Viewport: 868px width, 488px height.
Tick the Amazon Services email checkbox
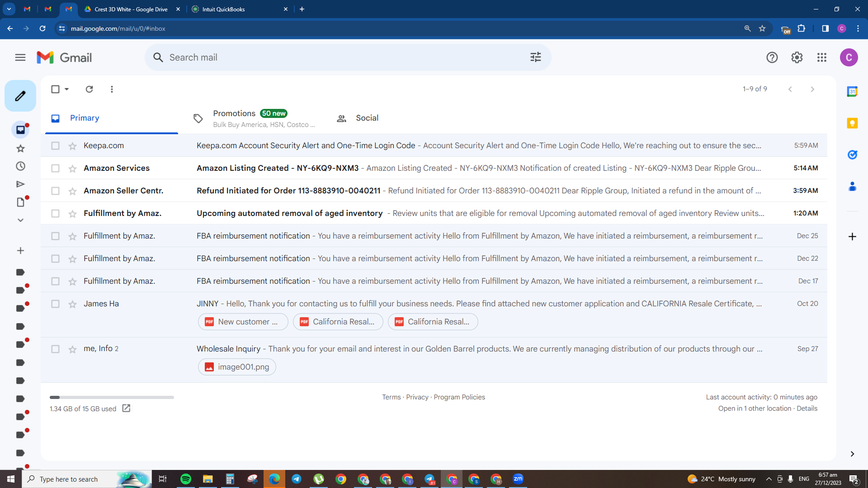coord(55,168)
